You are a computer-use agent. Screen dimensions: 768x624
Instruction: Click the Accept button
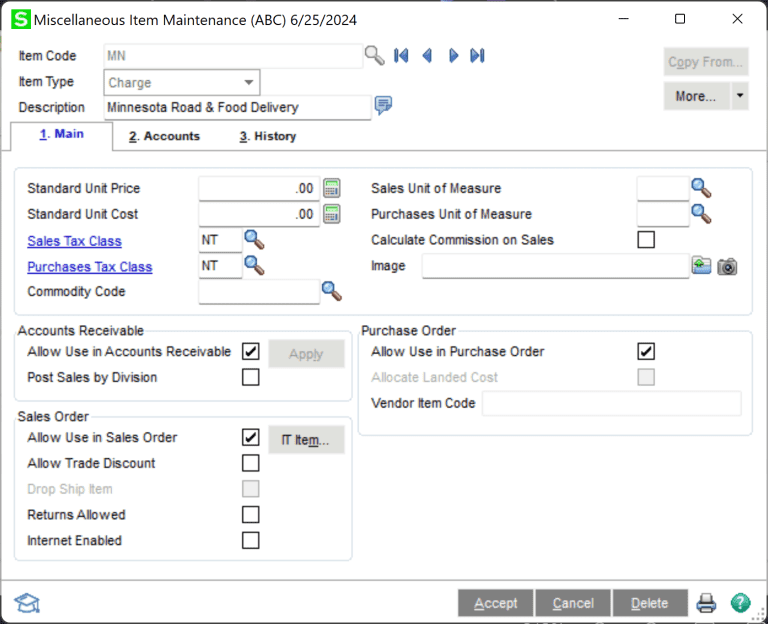[495, 603]
